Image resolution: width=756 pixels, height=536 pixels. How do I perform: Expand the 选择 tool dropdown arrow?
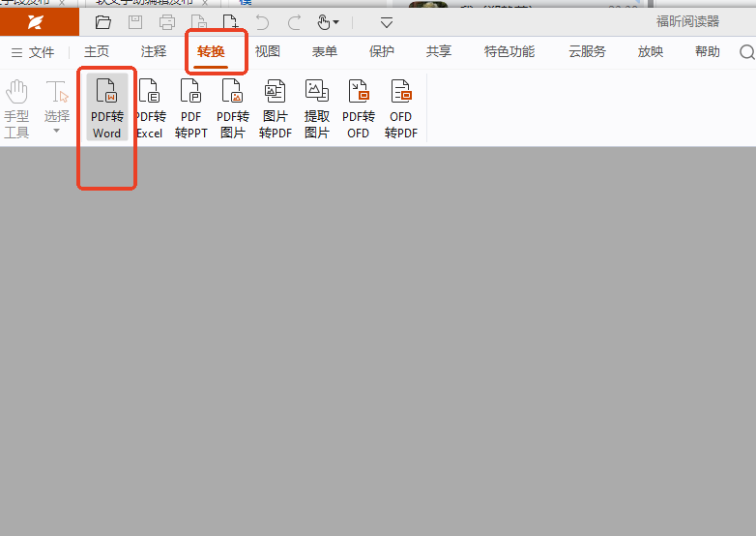tap(56, 131)
